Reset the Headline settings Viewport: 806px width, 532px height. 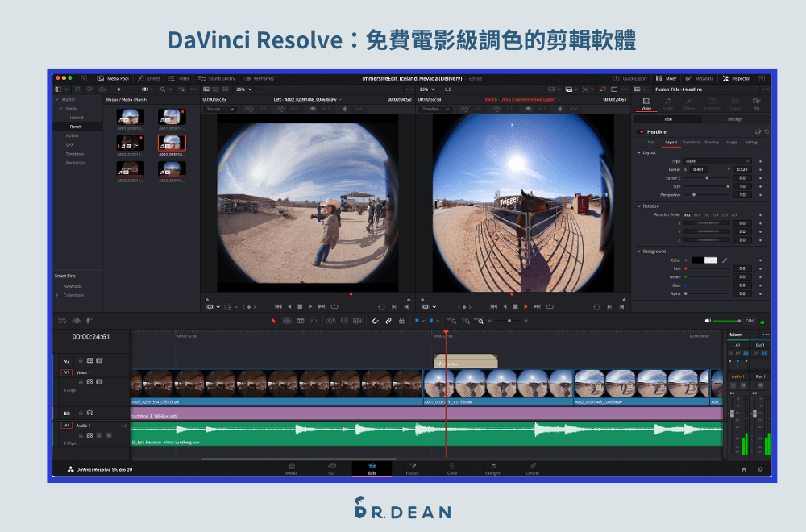767,132
